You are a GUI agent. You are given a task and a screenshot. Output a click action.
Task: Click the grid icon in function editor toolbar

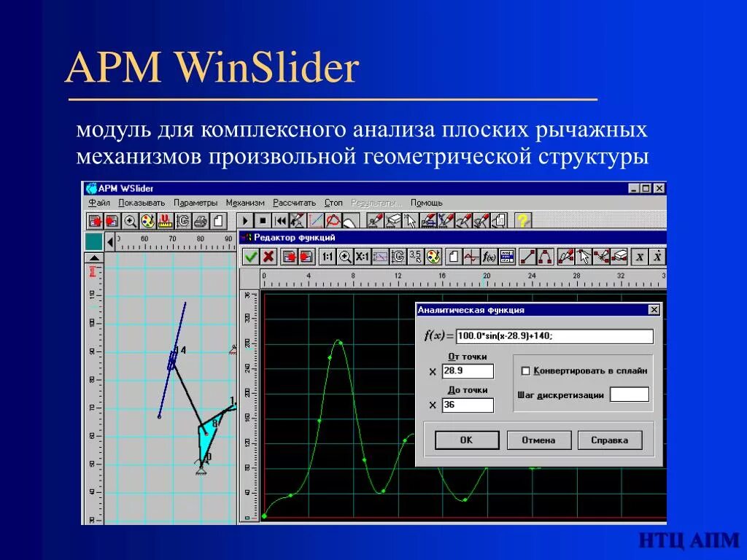click(x=398, y=257)
